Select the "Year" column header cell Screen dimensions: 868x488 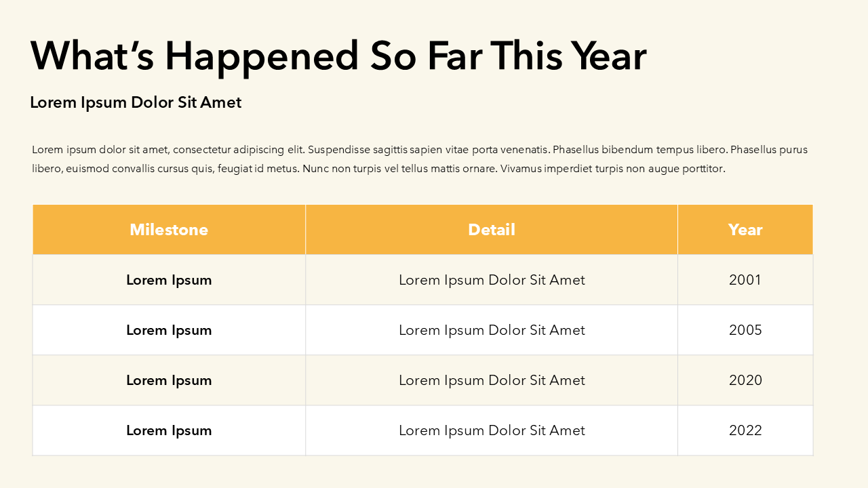pos(745,230)
